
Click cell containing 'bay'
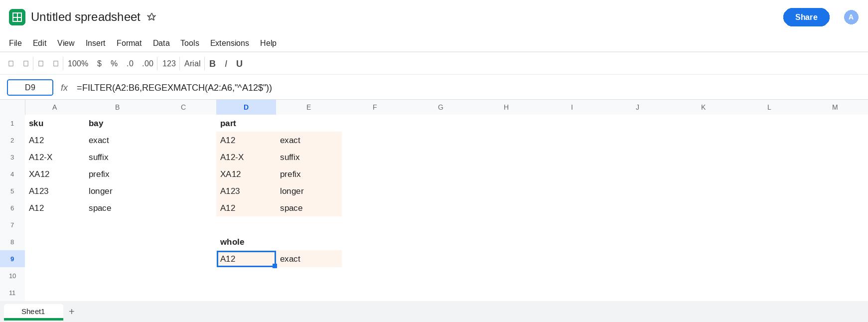point(118,123)
